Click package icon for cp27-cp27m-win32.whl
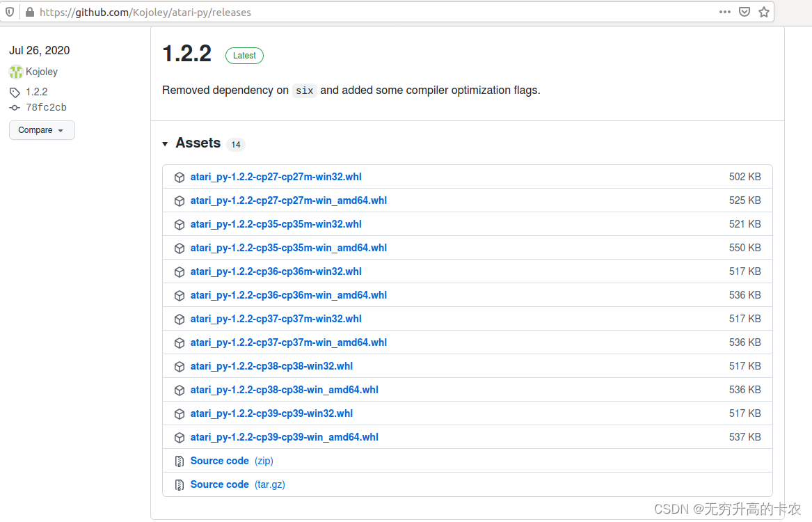812x522 pixels. pos(180,177)
